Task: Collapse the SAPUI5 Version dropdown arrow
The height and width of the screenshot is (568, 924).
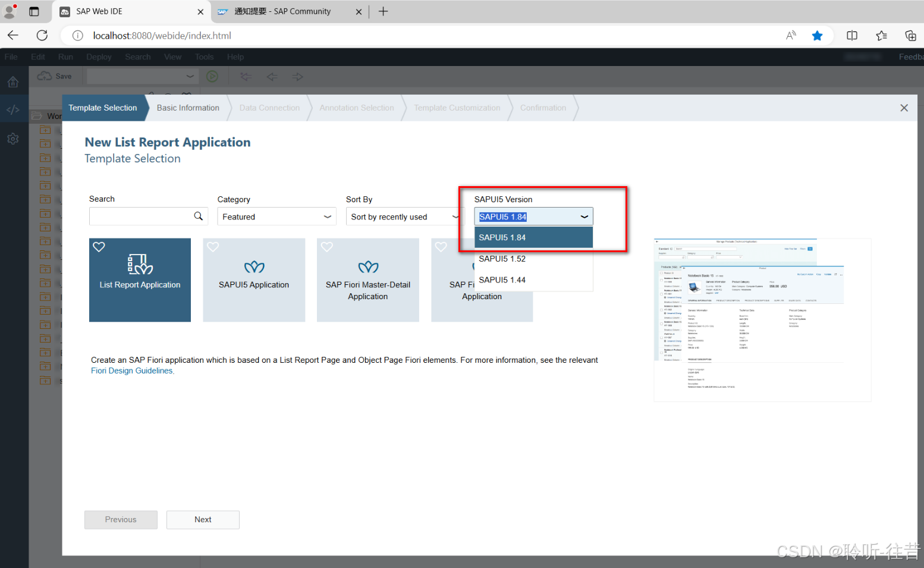Action: 584,216
